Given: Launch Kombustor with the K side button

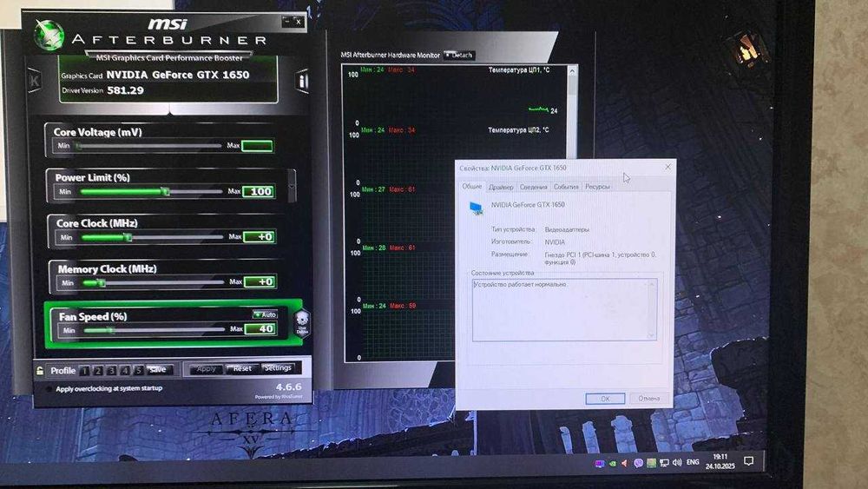Looking at the screenshot, I should pyautogui.click(x=35, y=82).
